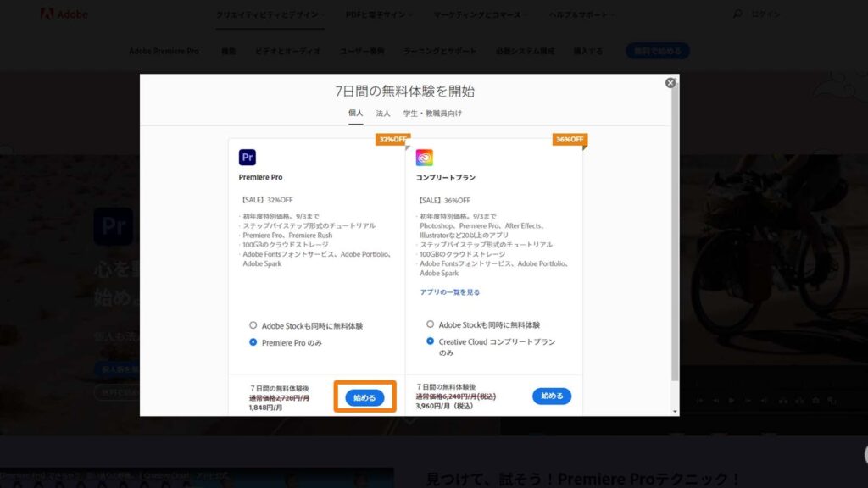Select Adobe Stock trial option under Premiere Pro
Screen dimensions: 868x488
[253, 325]
